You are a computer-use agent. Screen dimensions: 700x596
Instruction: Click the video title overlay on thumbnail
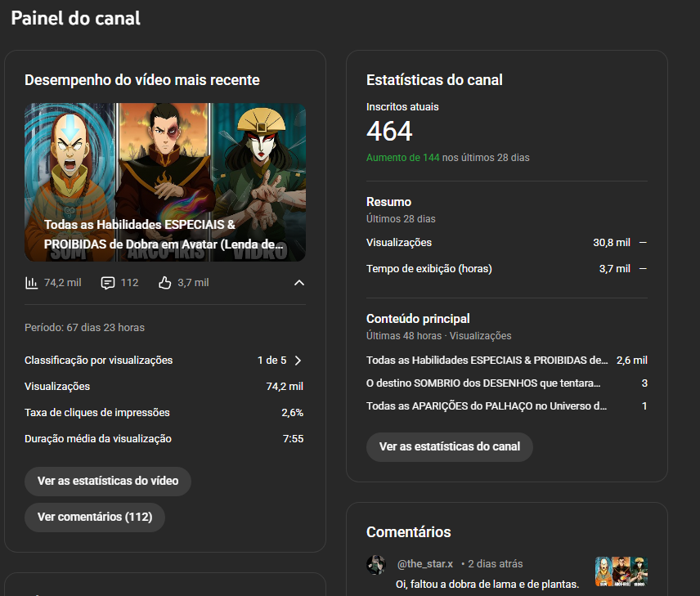[164, 235]
